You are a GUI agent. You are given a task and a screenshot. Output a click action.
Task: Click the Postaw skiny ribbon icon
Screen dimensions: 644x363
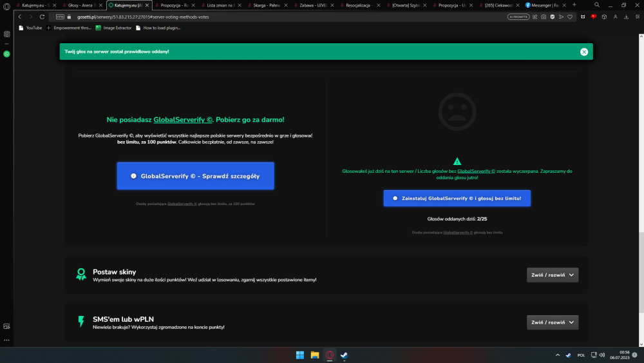(x=81, y=274)
